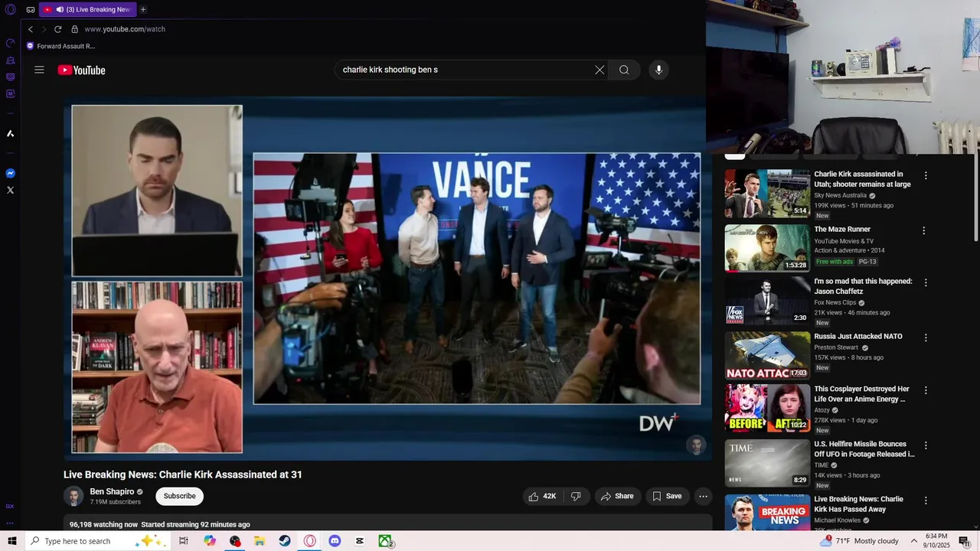Open a new browser tab with plus
Screen dimensions: 980x551
(143, 9)
